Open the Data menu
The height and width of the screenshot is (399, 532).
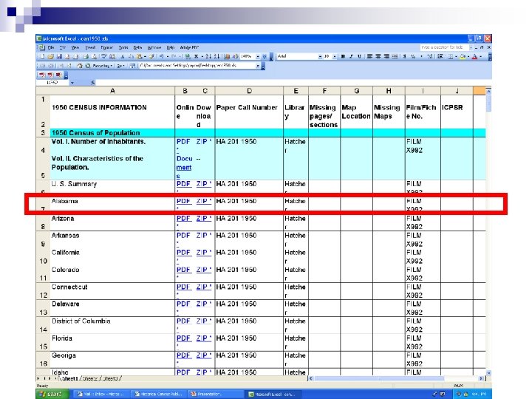pyautogui.click(x=137, y=47)
